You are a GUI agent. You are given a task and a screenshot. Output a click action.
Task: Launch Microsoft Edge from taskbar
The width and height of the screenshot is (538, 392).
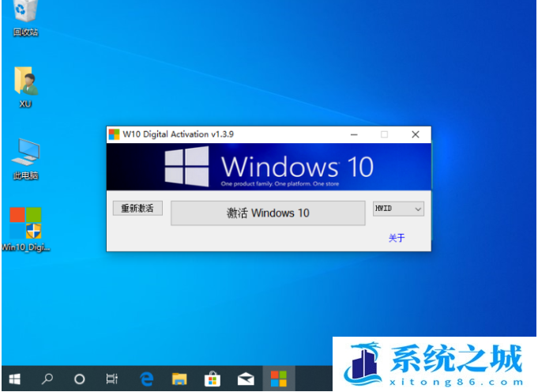click(146, 379)
